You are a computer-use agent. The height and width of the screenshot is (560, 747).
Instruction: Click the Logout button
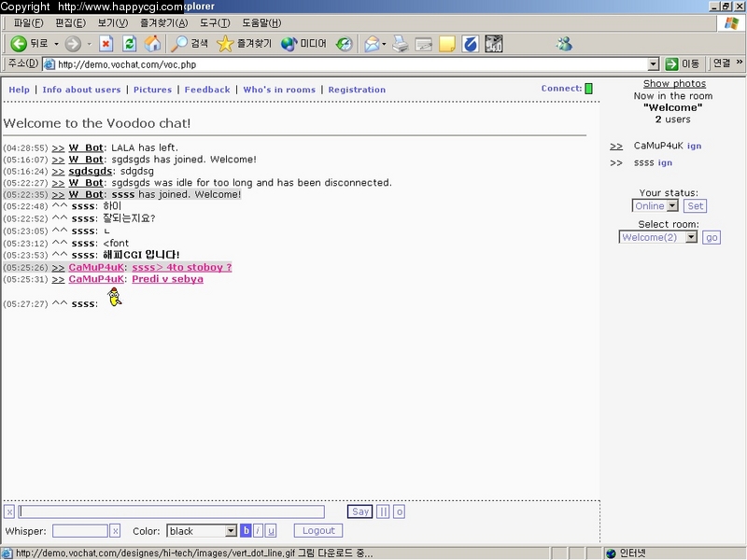click(318, 530)
